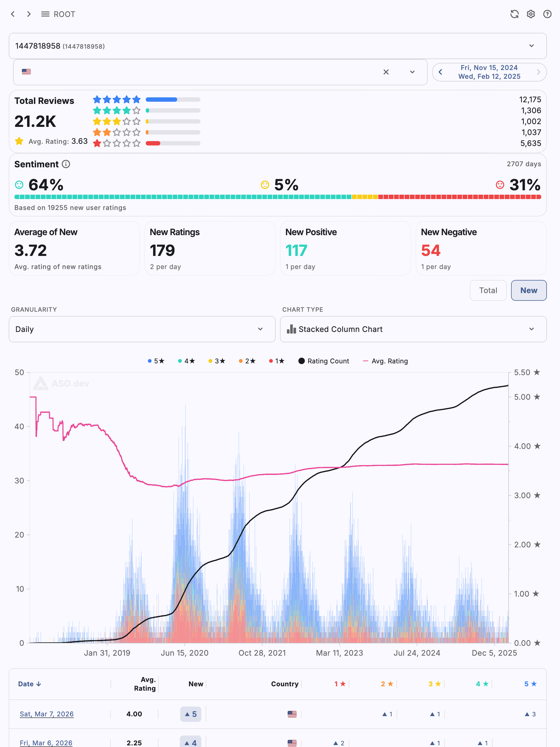Image resolution: width=560 pixels, height=747 pixels.
Task: Click the one-star rating row stars
Action: [x=116, y=143]
